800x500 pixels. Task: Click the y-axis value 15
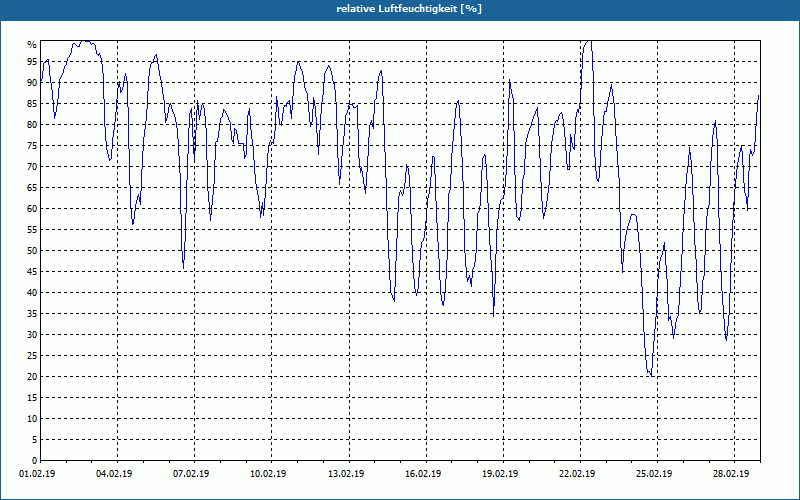pyautogui.click(x=32, y=397)
